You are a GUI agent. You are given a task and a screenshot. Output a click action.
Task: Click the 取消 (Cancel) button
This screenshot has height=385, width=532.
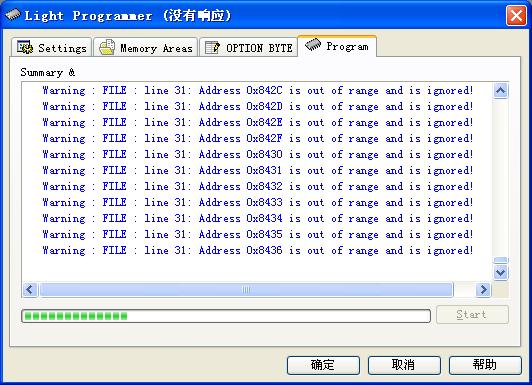[x=404, y=365]
